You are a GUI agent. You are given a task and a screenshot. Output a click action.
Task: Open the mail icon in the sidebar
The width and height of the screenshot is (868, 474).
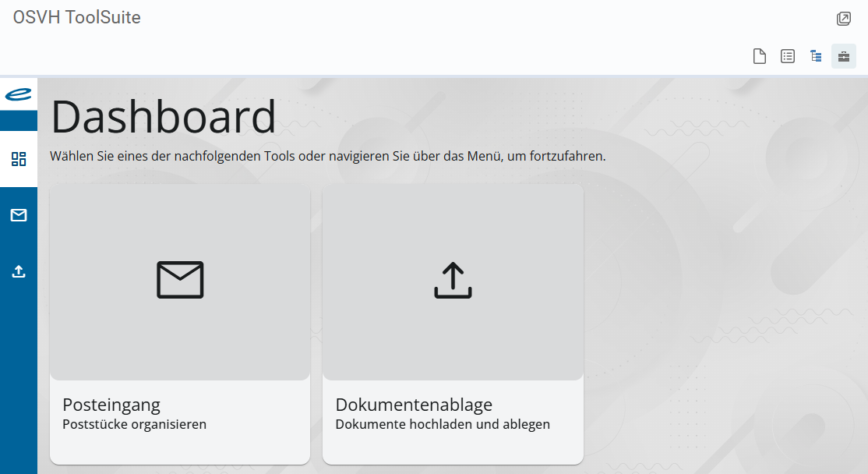tap(19, 215)
